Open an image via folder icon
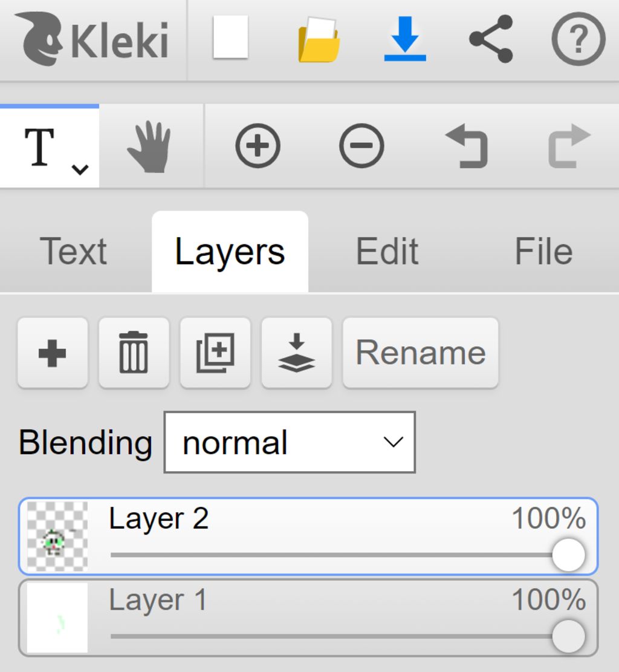 pos(319,40)
